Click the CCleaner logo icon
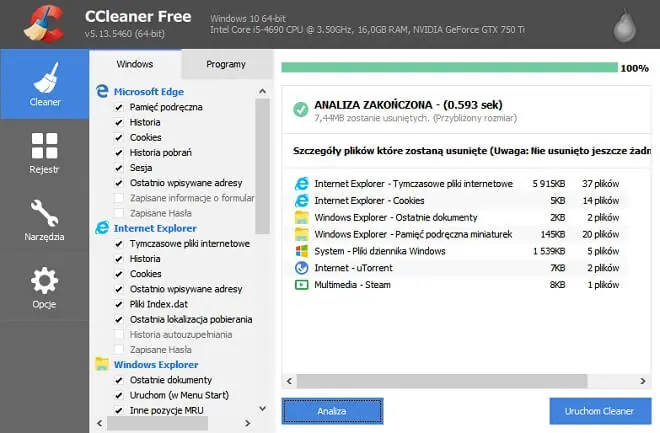Image resolution: width=660 pixels, height=433 pixels. coord(44,24)
